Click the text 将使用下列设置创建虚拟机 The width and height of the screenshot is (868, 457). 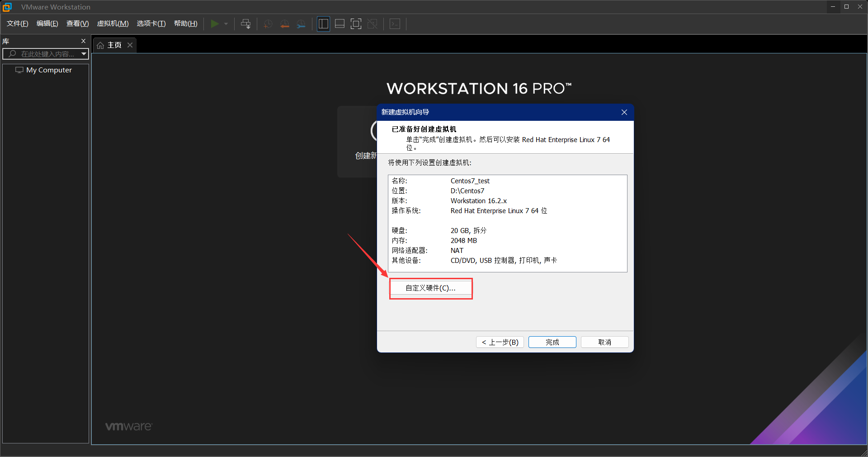429,163
